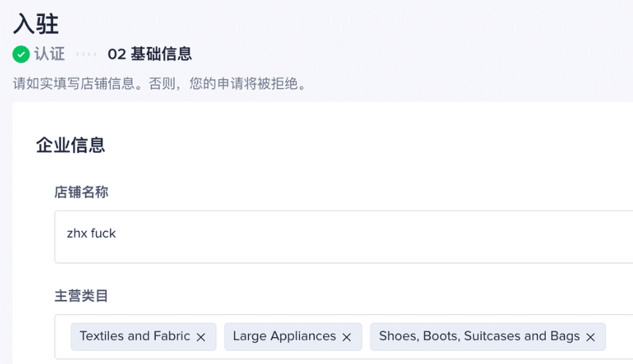Click the 02 step number
633x364 pixels.
click(117, 54)
